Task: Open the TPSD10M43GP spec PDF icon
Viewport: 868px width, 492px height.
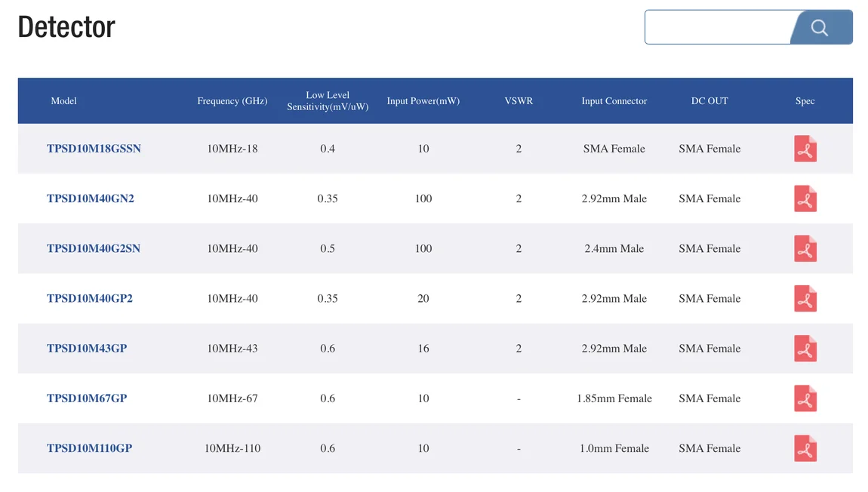Action: pyautogui.click(x=805, y=349)
